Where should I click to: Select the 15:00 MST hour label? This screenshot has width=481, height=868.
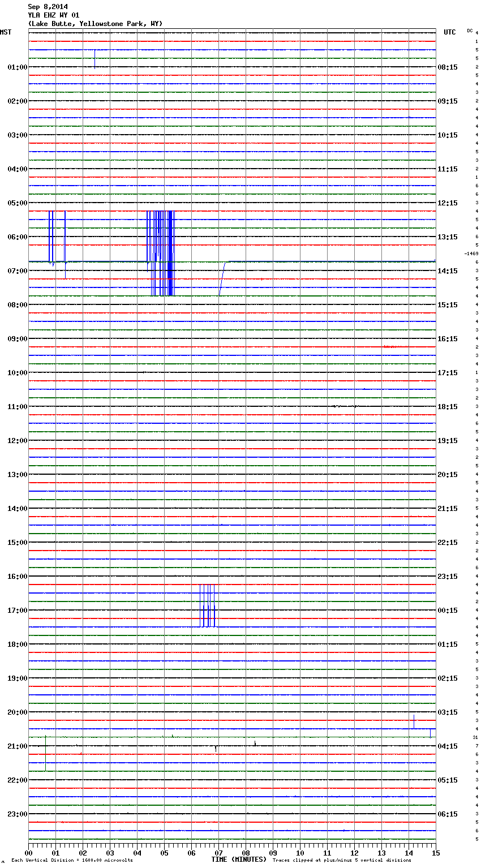[18, 543]
